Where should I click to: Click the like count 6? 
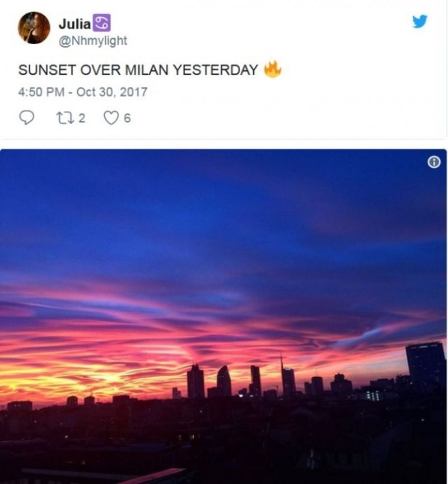(x=127, y=118)
